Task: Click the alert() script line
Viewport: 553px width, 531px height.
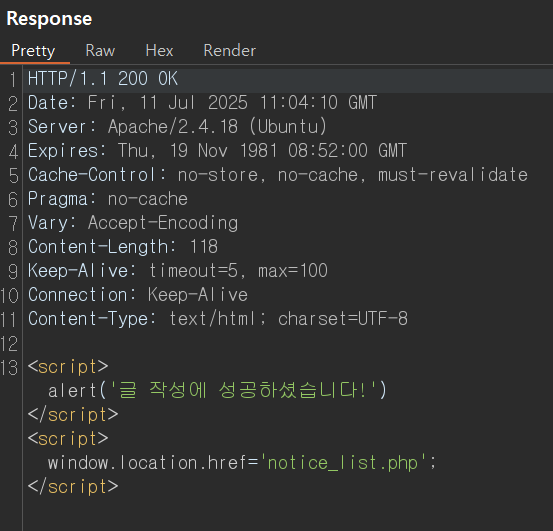Action: pyautogui.click(x=218, y=391)
